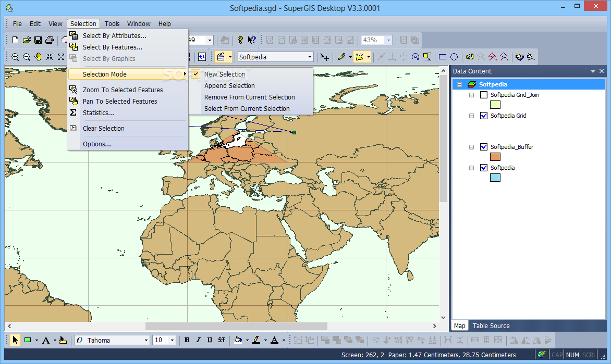The image size is (611, 364).
Task: Open the Window menu
Action: point(139,24)
